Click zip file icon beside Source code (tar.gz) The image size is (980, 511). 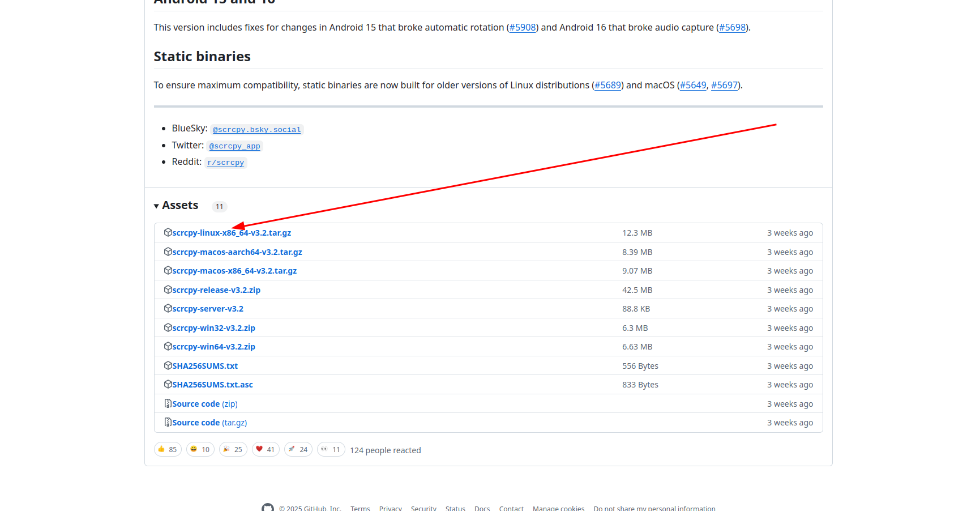[x=168, y=422]
